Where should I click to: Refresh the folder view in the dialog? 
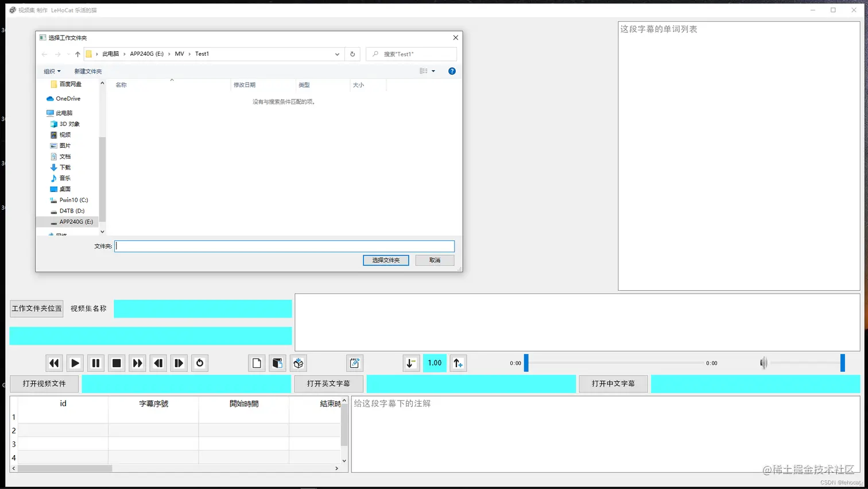pos(352,54)
